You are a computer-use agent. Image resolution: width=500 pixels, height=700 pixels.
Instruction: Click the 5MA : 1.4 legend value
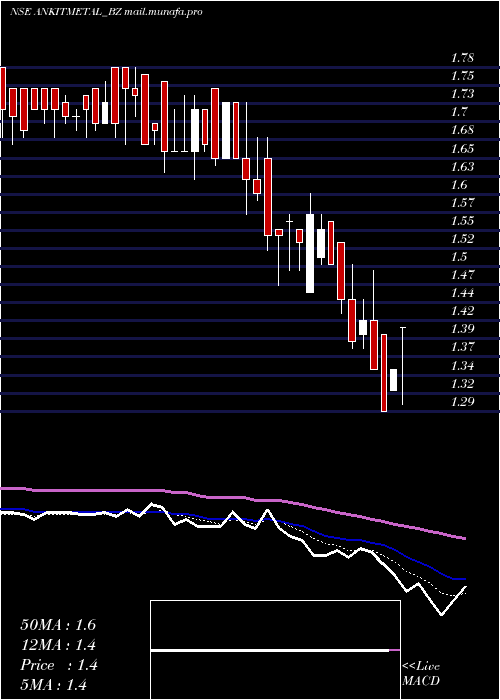tap(54, 685)
